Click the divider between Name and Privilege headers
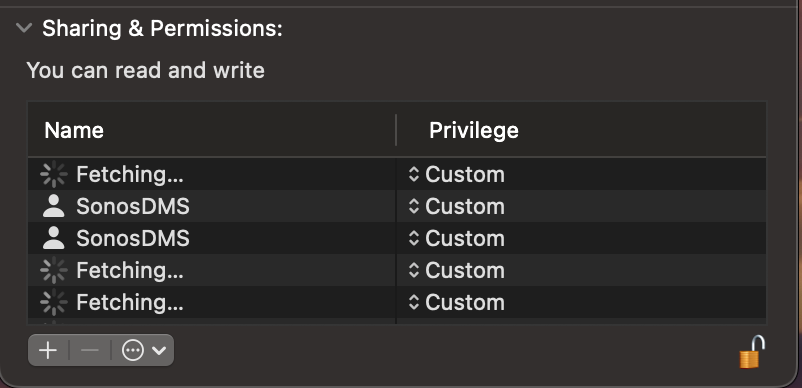 396,130
